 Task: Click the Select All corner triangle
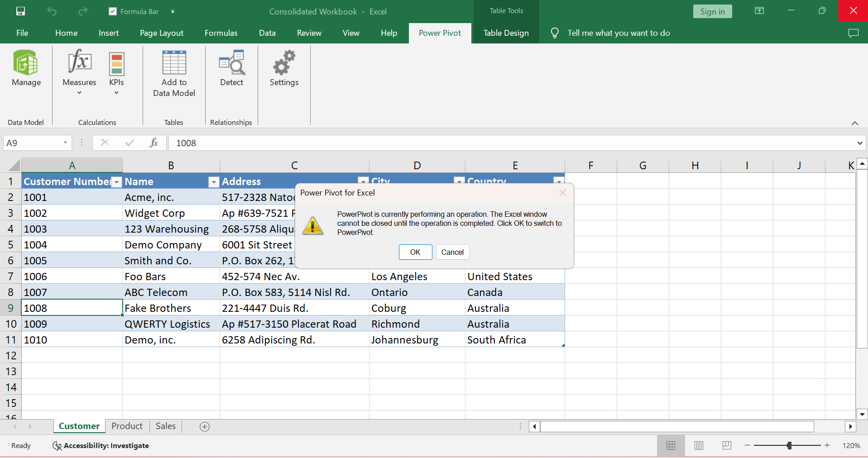coord(14,165)
